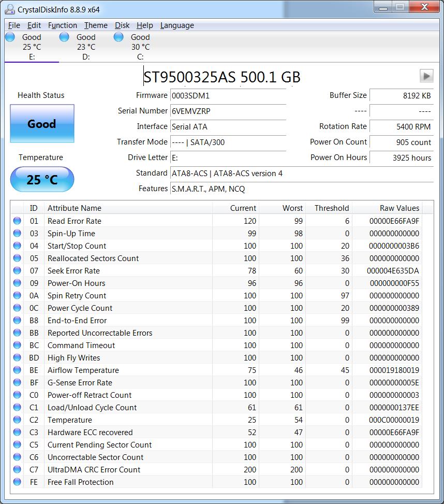The height and width of the screenshot is (504, 444).
Task: Click the Raw Values column header
Action: [x=387, y=208]
